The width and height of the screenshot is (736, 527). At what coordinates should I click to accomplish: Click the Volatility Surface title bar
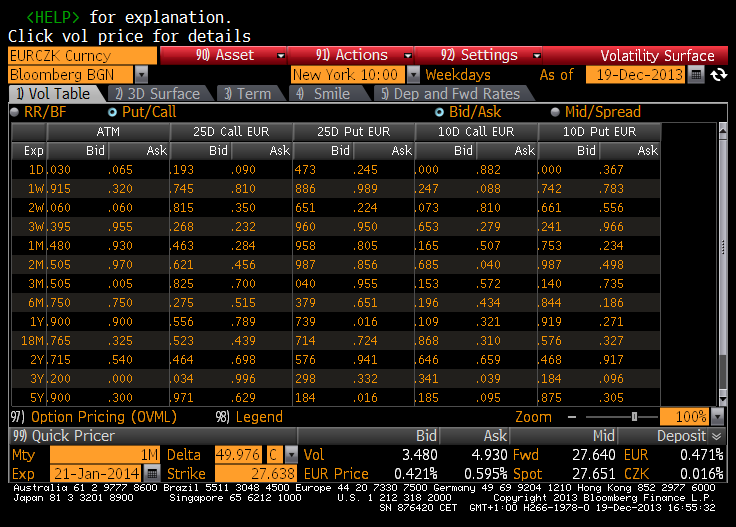tap(657, 55)
